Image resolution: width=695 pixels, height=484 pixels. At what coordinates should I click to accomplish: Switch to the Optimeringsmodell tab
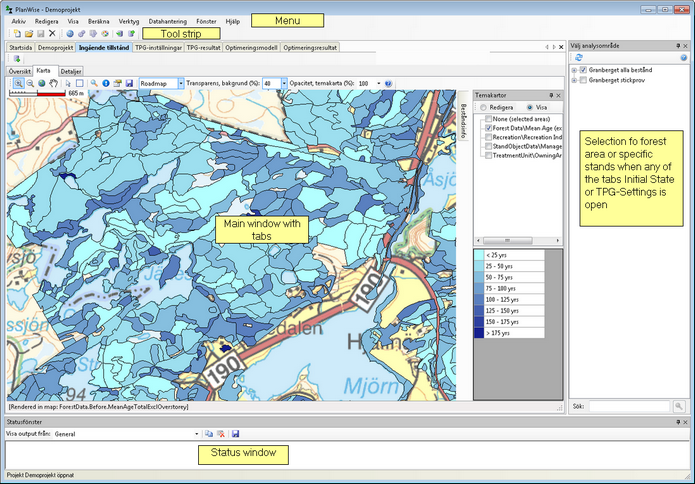[x=251, y=47]
